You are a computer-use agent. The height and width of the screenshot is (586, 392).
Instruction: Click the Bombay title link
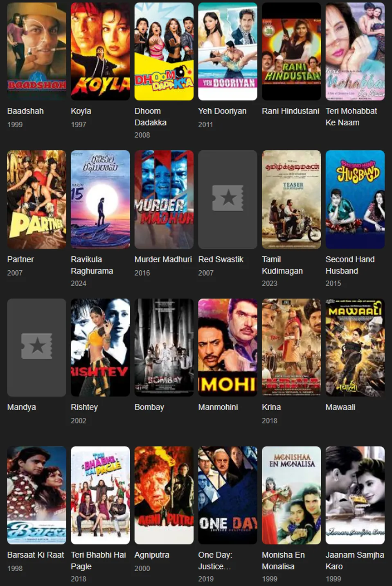click(x=149, y=407)
